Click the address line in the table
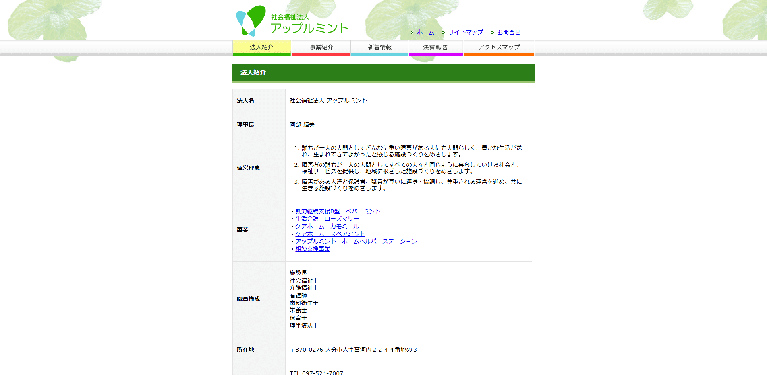This screenshot has width=767, height=375. (354, 350)
